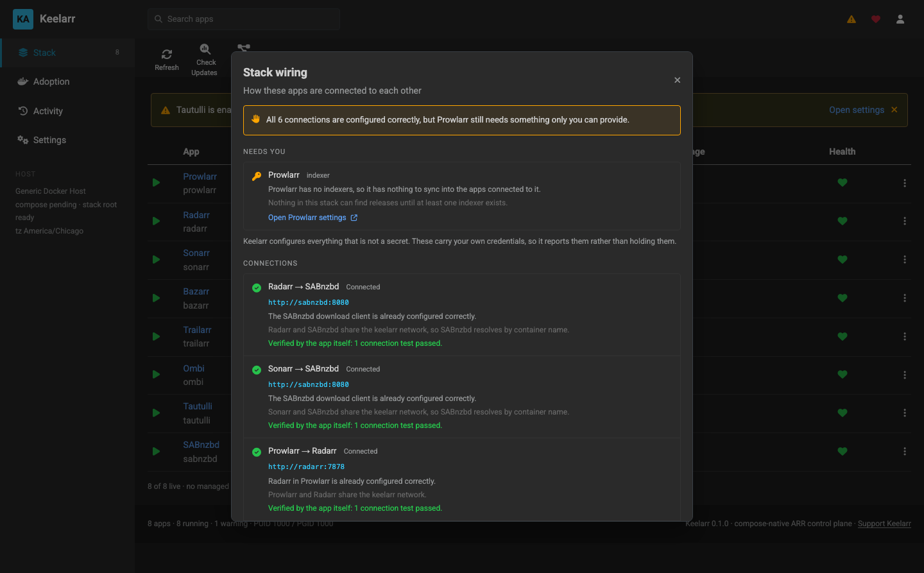Click play icon for SABnzbd row
The width and height of the screenshot is (924, 573).
156,452
